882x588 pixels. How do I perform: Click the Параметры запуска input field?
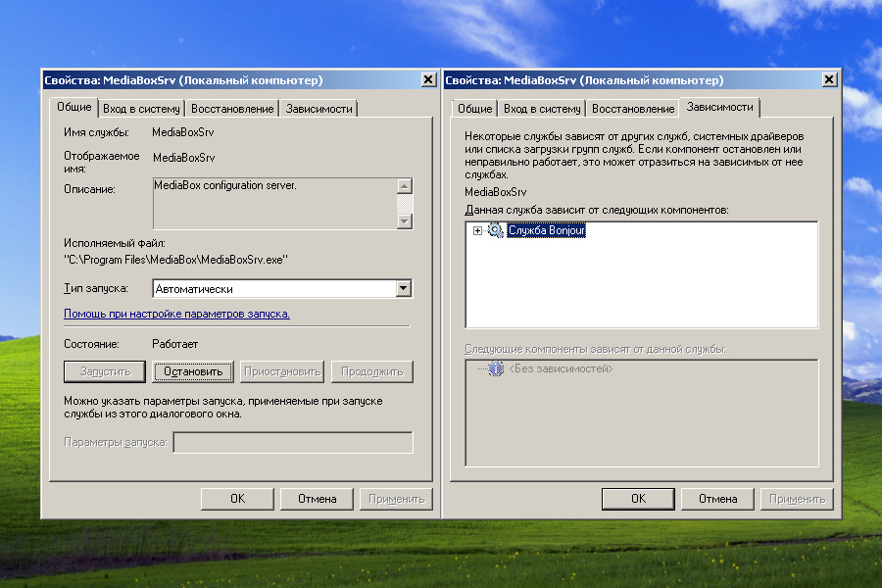click(291, 441)
